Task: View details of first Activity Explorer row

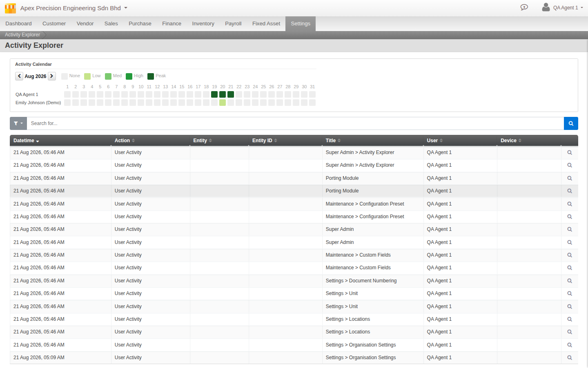Action: pyautogui.click(x=570, y=152)
